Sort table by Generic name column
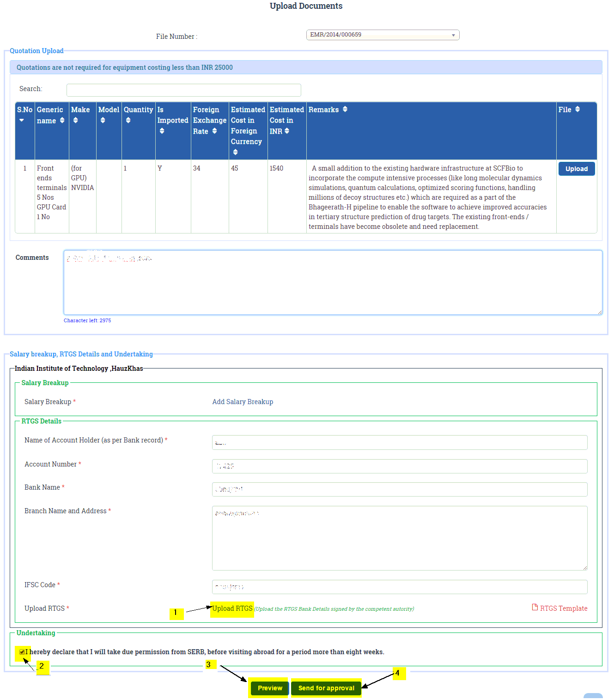 pos(62,120)
